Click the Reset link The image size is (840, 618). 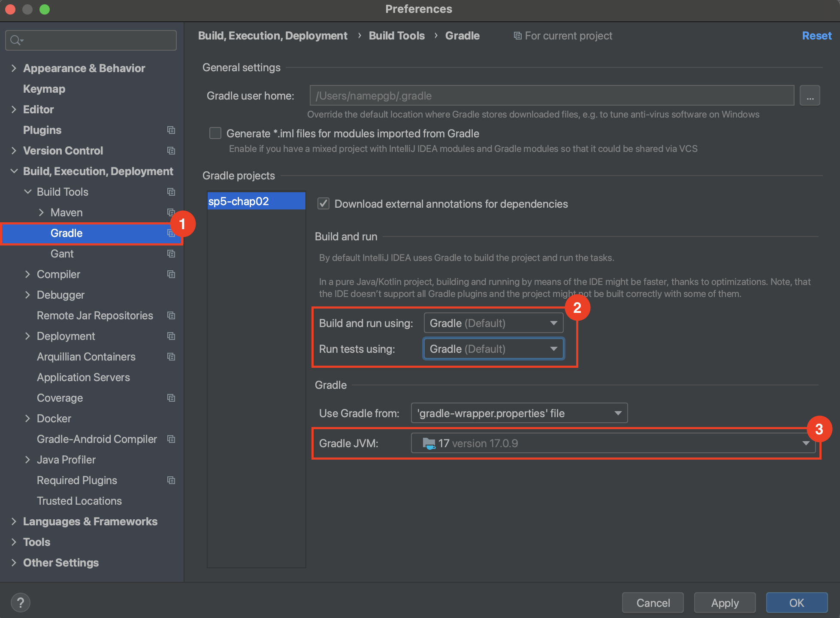coord(816,36)
